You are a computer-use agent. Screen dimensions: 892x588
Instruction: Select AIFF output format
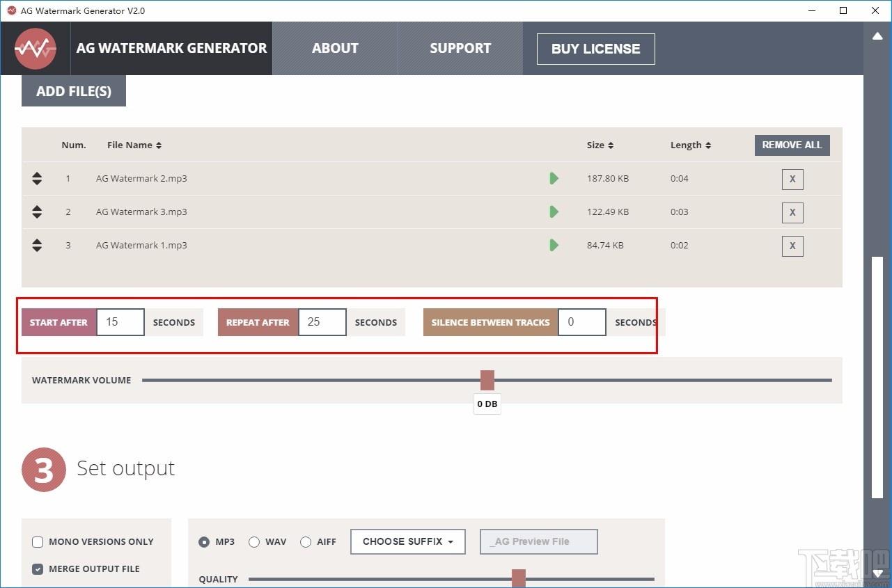(306, 542)
